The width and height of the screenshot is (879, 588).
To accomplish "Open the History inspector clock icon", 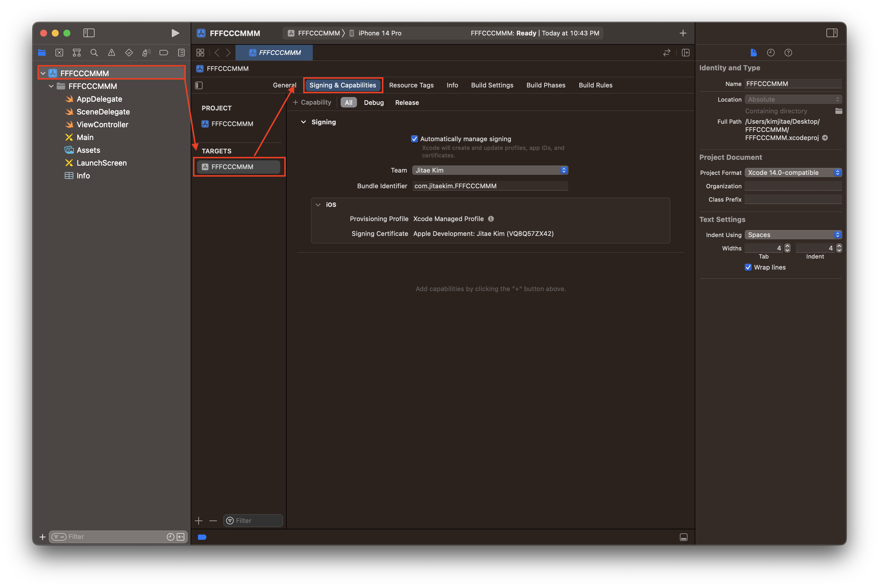I will 771,53.
